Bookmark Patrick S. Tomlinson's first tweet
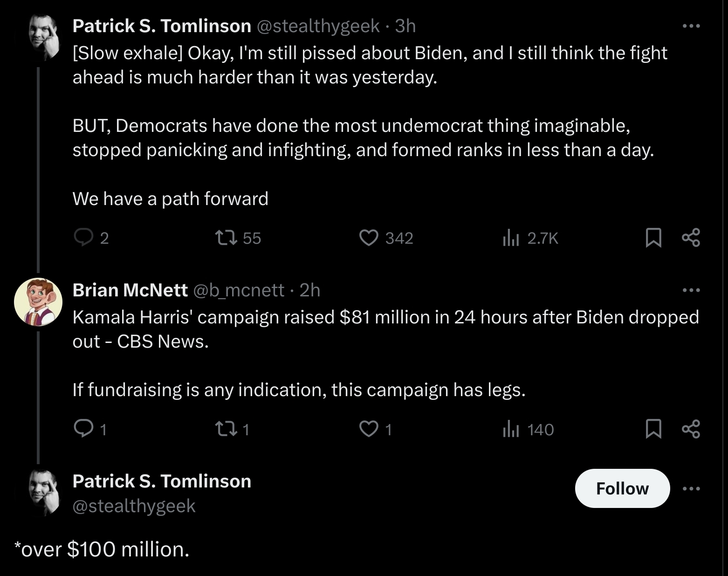 (x=653, y=238)
